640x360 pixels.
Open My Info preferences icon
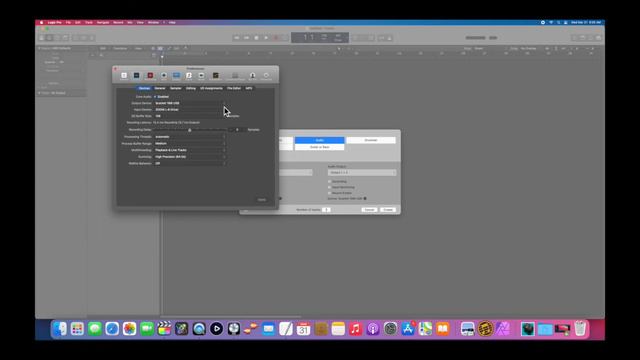(252, 76)
